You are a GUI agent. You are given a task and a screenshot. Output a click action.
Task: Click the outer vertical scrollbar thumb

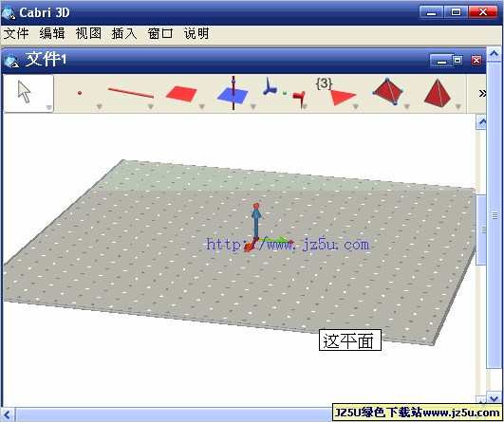(495, 215)
